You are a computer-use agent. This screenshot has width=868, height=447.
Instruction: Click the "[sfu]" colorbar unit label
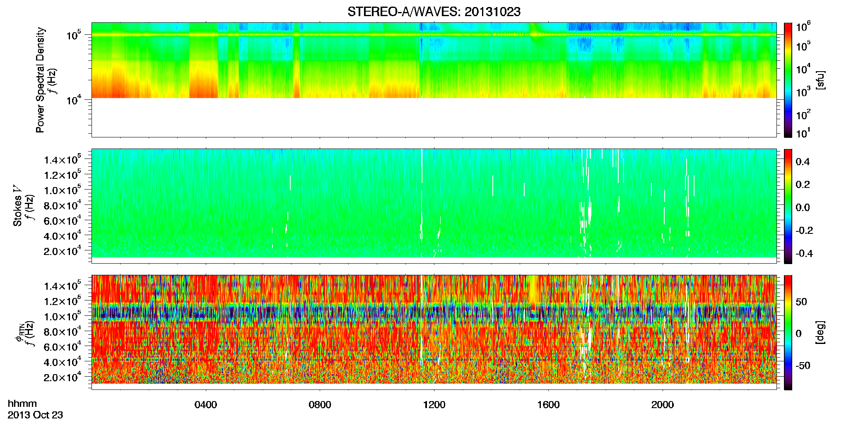click(x=821, y=80)
